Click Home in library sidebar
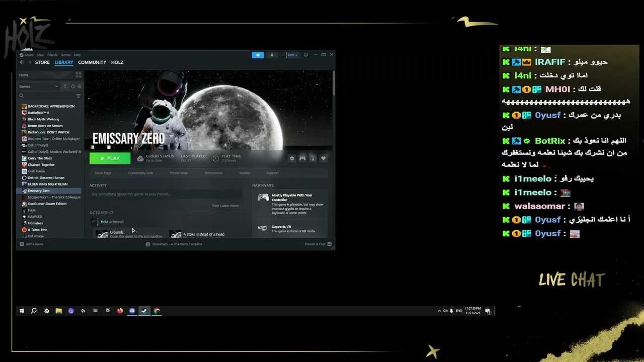 [45, 75]
